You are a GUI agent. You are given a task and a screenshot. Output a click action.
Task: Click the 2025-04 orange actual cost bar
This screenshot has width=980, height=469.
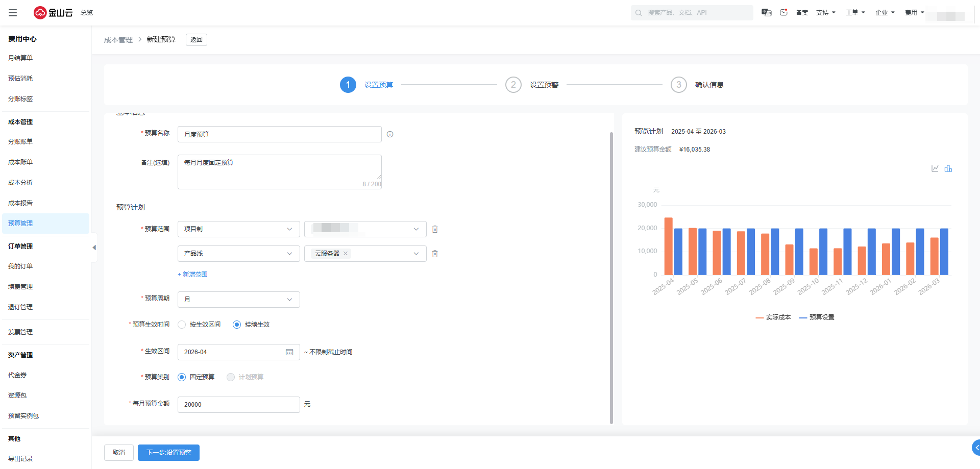[668, 246]
